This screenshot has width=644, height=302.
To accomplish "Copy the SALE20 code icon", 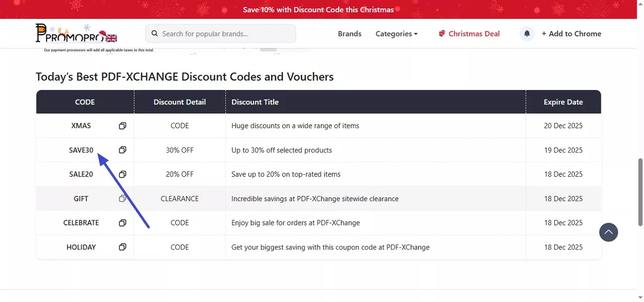I will coord(122,174).
